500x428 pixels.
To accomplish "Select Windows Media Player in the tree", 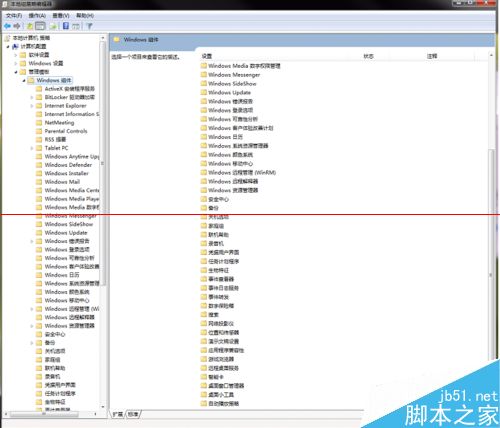I will (72, 199).
